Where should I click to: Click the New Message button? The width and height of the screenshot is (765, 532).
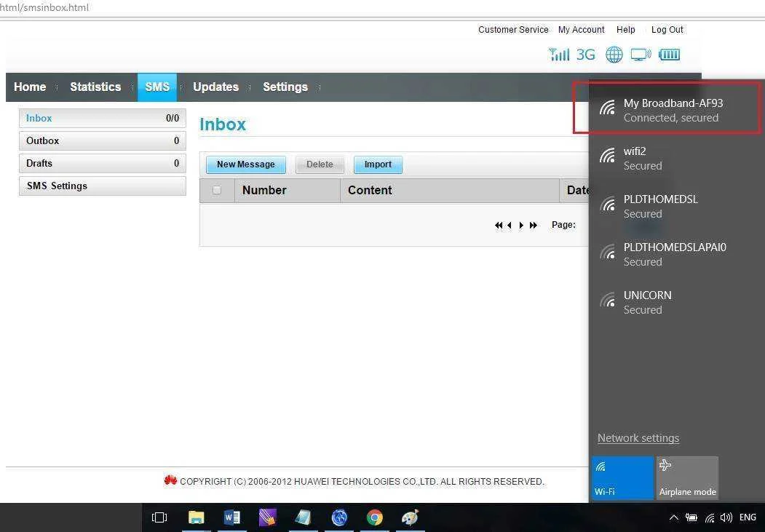coord(246,164)
